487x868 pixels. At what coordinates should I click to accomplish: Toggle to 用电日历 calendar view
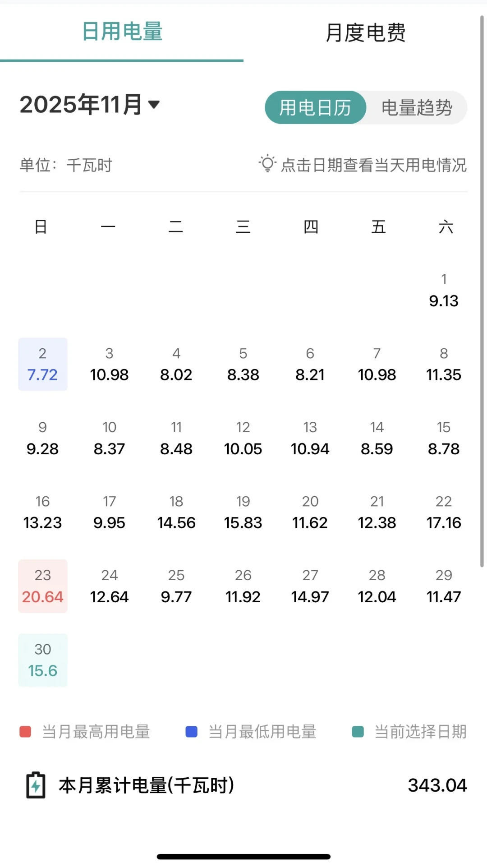[315, 108]
